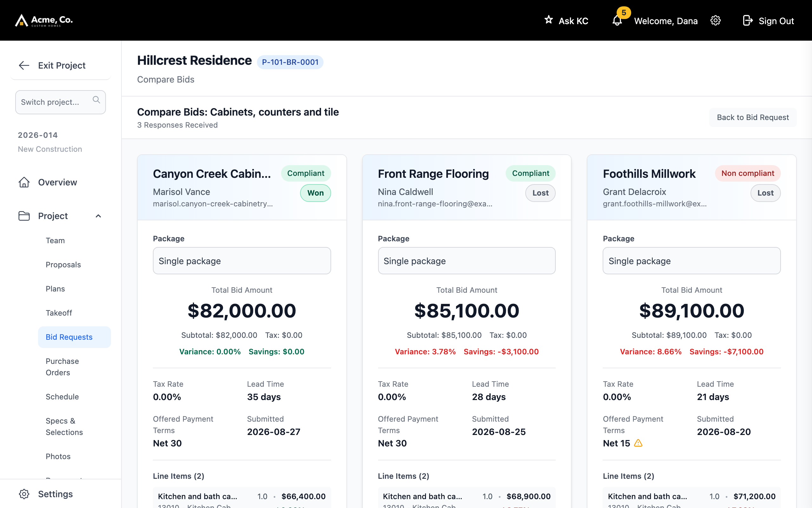The image size is (812, 508).
Task: Click the Sign Out door icon
Action: [x=748, y=21]
